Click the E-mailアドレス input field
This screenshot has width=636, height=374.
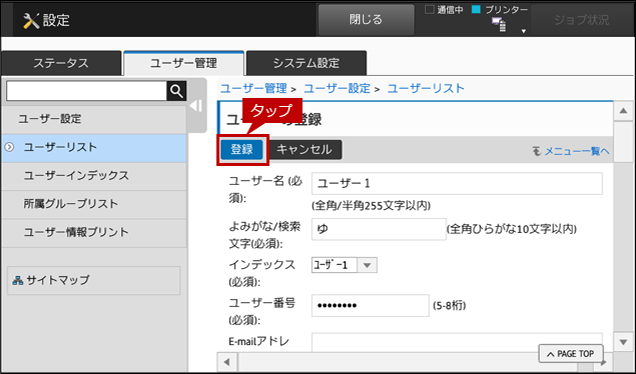pyautogui.click(x=457, y=343)
